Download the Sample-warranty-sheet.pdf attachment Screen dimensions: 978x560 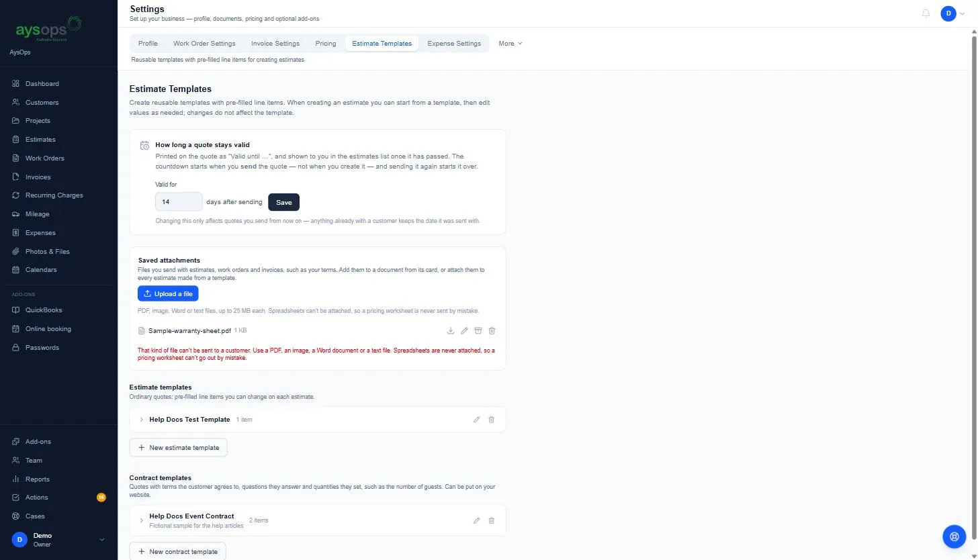[x=451, y=331]
